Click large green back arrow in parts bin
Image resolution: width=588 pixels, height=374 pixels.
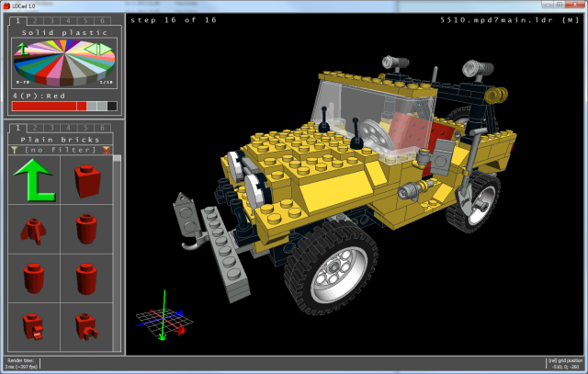[34, 180]
